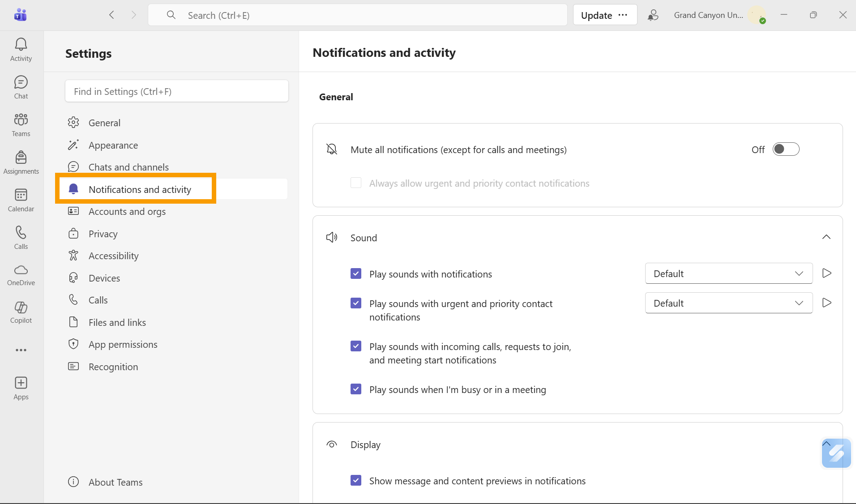The width and height of the screenshot is (856, 504).
Task: Open Devices settings category
Action: (x=104, y=278)
